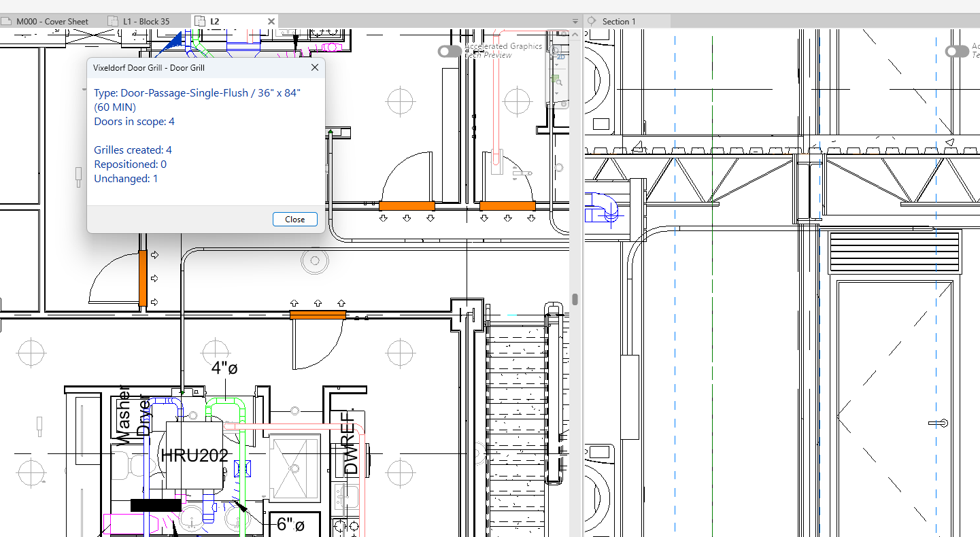Select the HRU202 equipment tag
Screen dimensions: 980x537
click(194, 455)
